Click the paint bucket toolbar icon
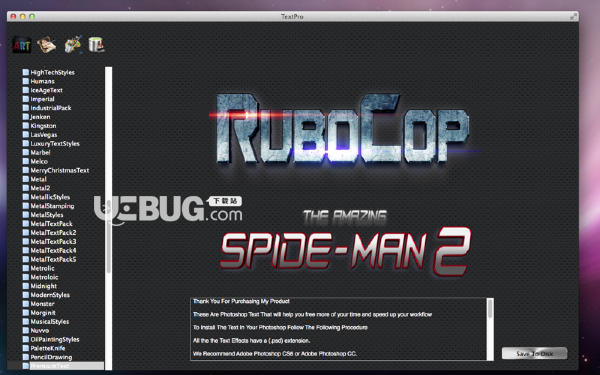The width and height of the screenshot is (600, 375). [96, 44]
